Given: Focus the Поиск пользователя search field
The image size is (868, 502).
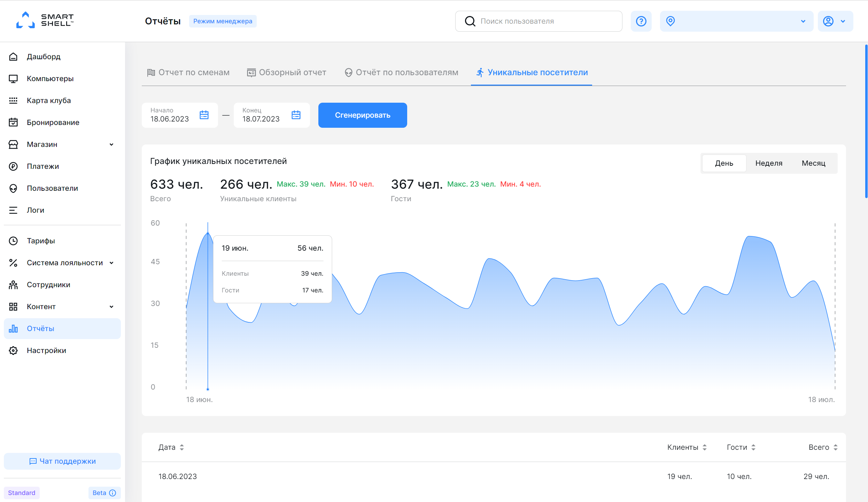Looking at the screenshot, I should (x=538, y=21).
